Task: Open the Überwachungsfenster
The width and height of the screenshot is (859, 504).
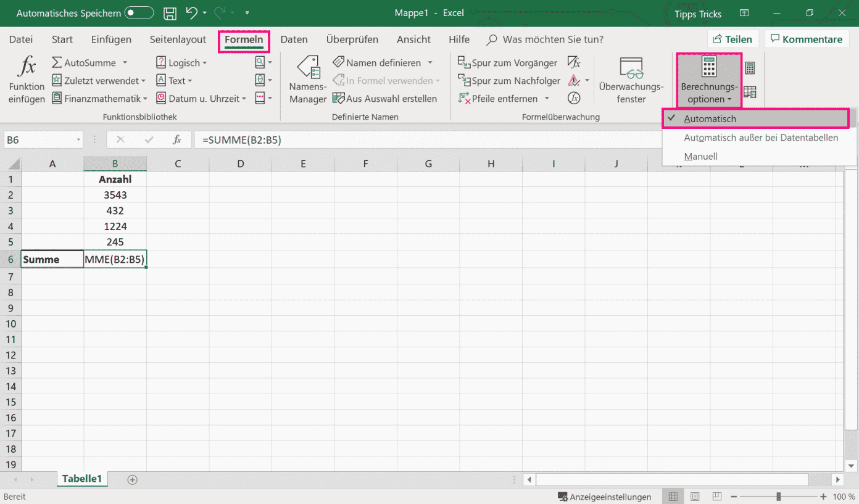Action: coord(631,80)
